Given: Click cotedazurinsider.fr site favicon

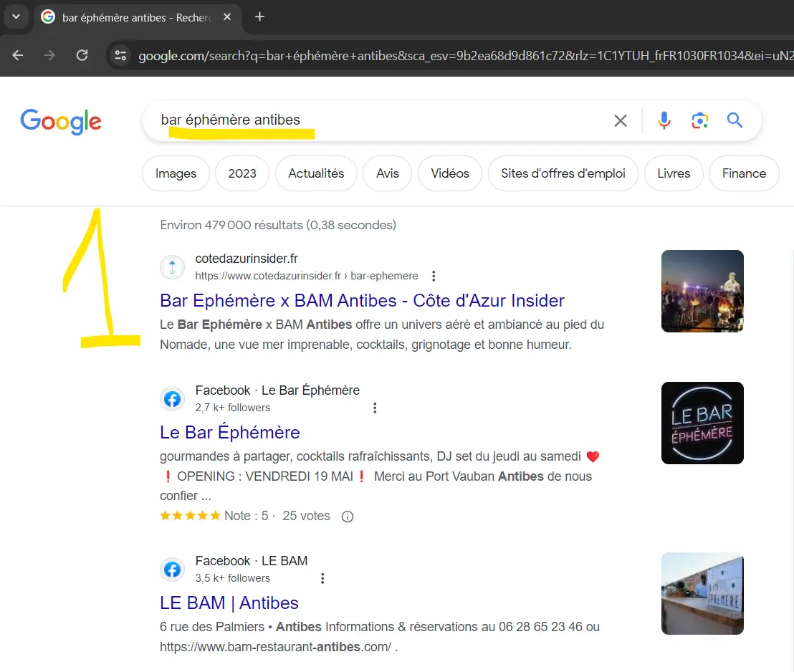Looking at the screenshot, I should pyautogui.click(x=173, y=267).
